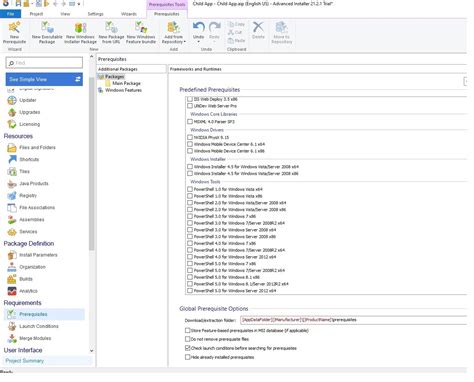This screenshot has width=474, height=382.
Task: Switch to the Project ribbon tab
Action: point(36,14)
